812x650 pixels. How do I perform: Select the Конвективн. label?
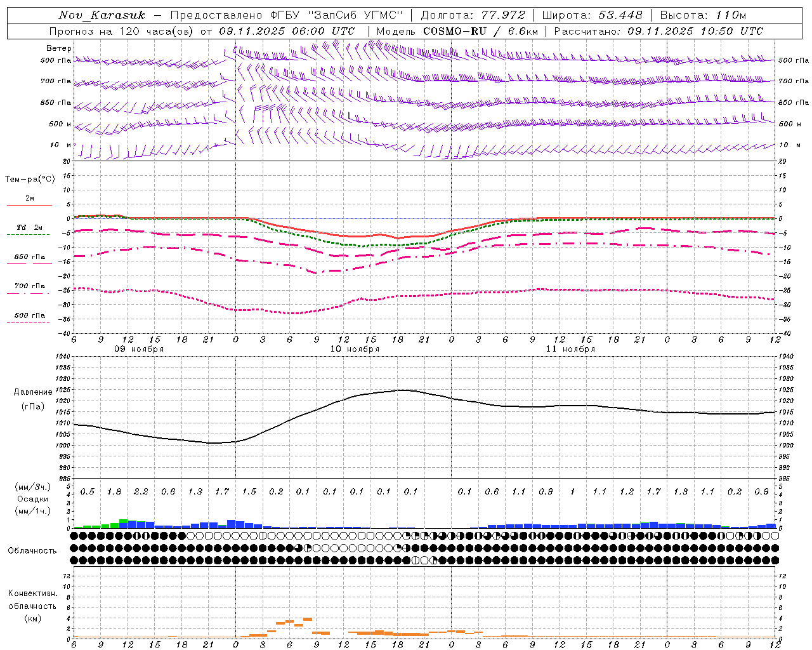click(x=32, y=594)
